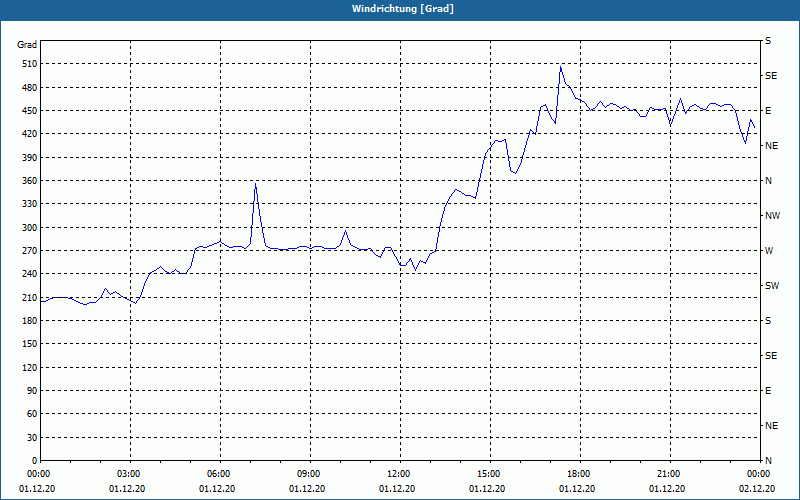Select the 09:00 time label
The height and width of the screenshot is (500, 800).
tap(310, 474)
